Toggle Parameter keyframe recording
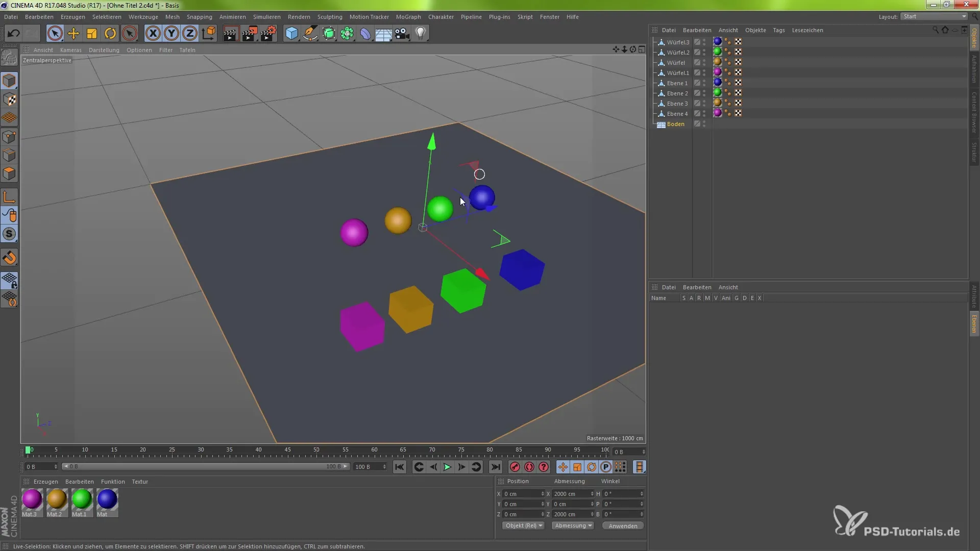The image size is (980, 551). [605, 467]
